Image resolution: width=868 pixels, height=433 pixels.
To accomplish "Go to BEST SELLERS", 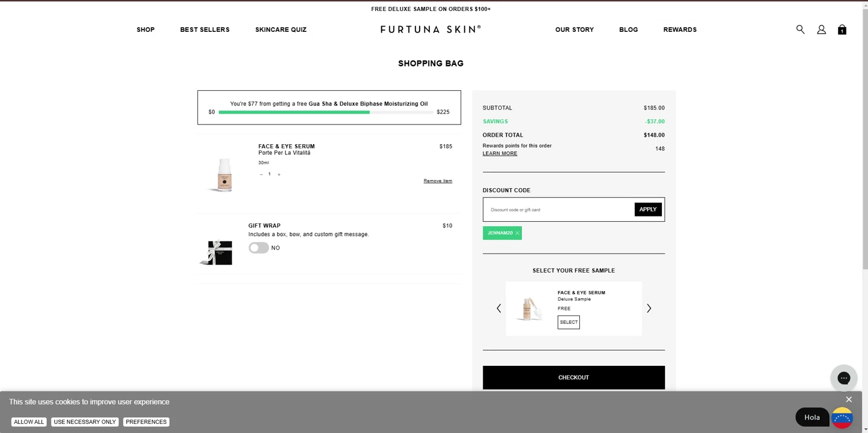I will click(205, 30).
